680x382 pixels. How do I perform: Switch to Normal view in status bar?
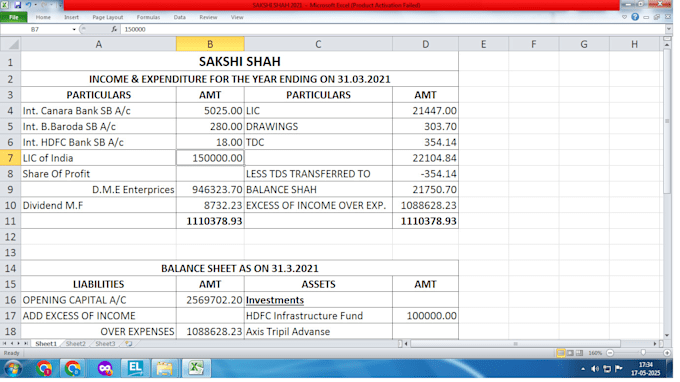[x=561, y=353]
